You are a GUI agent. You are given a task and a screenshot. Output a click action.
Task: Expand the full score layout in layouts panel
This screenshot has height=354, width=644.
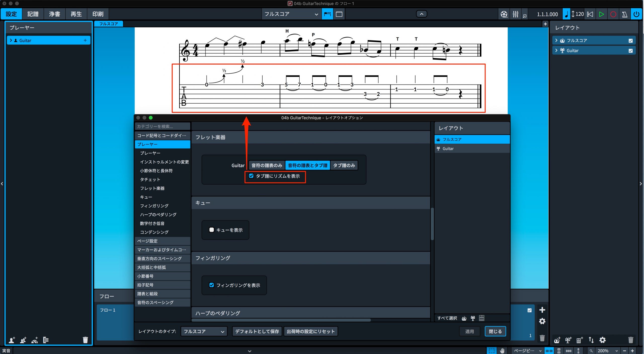click(x=556, y=40)
